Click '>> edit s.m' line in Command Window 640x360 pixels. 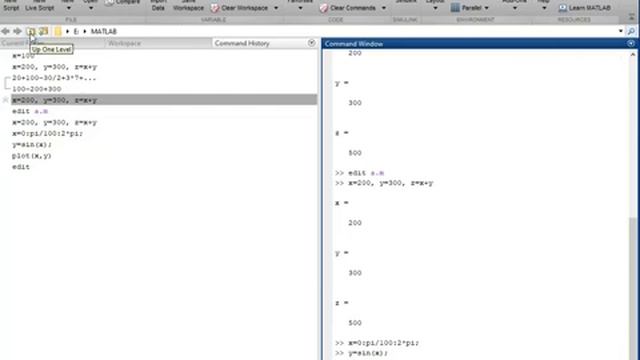coord(360,173)
